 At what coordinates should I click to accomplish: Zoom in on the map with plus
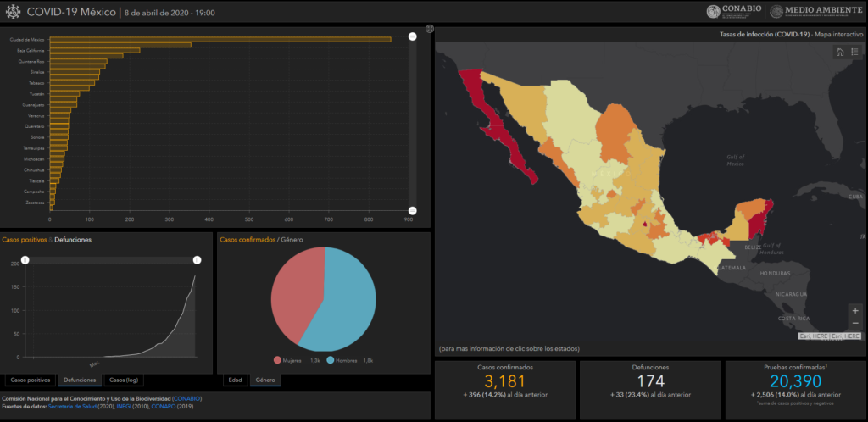click(x=854, y=310)
